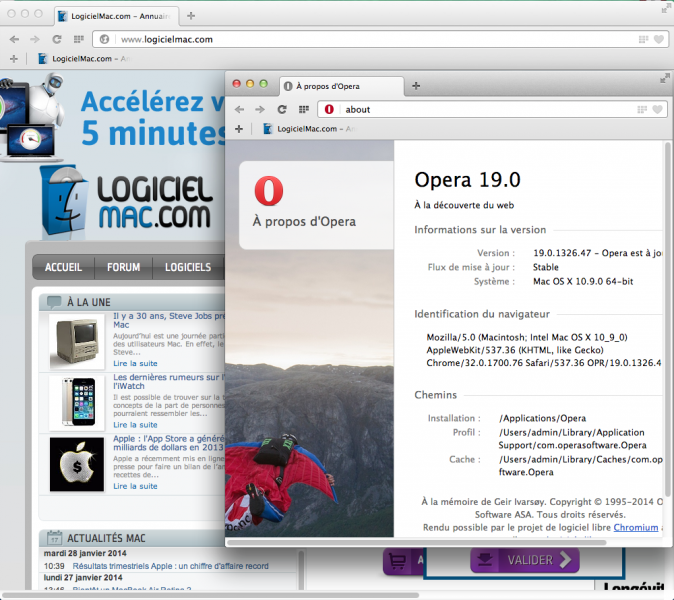
Task: Open Lire la suite for Steve Jobs article
Action: (x=135, y=363)
